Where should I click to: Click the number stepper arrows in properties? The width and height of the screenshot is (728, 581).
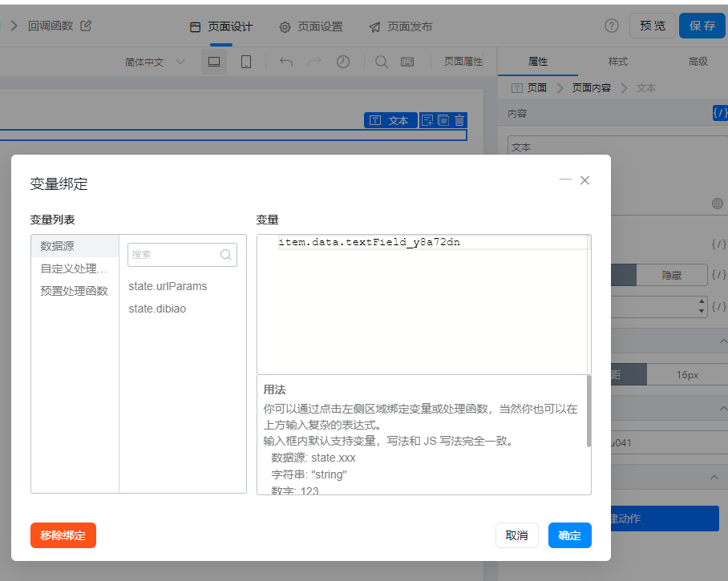point(701,306)
